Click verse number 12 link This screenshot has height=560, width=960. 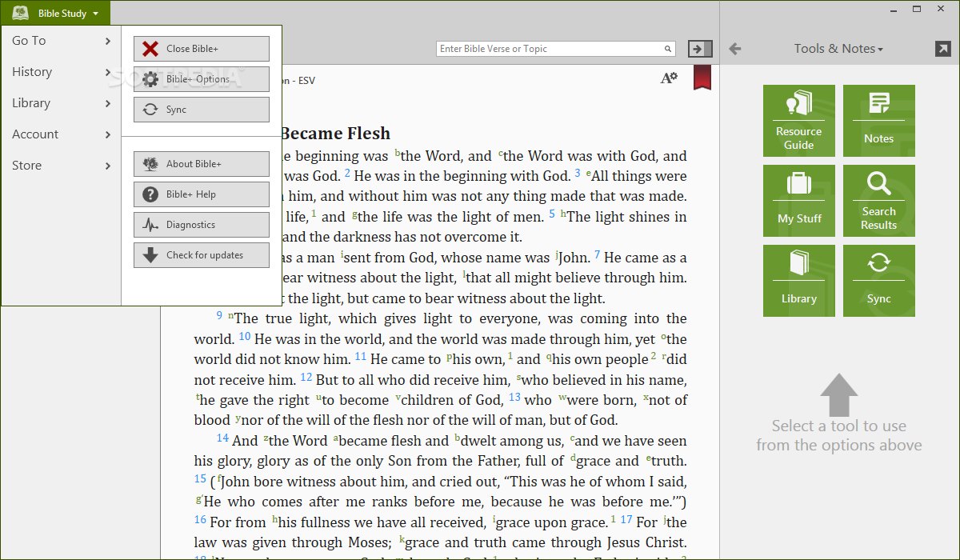coord(306,378)
